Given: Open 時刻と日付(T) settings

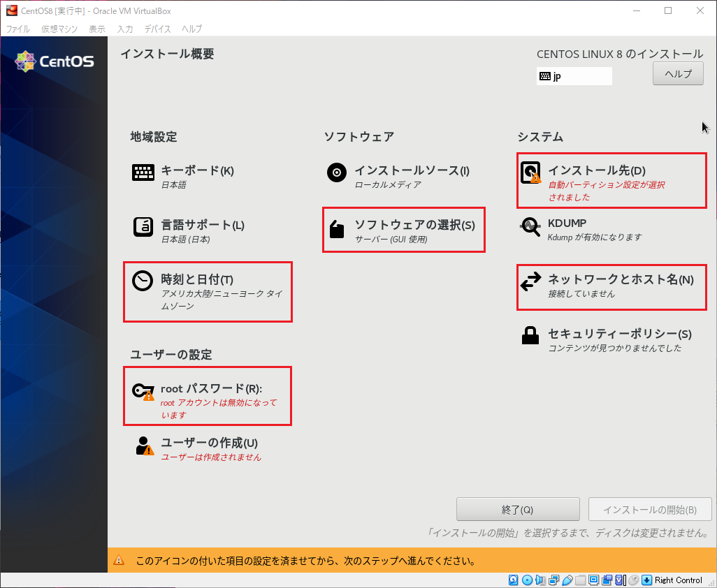Looking at the screenshot, I should pos(208,292).
